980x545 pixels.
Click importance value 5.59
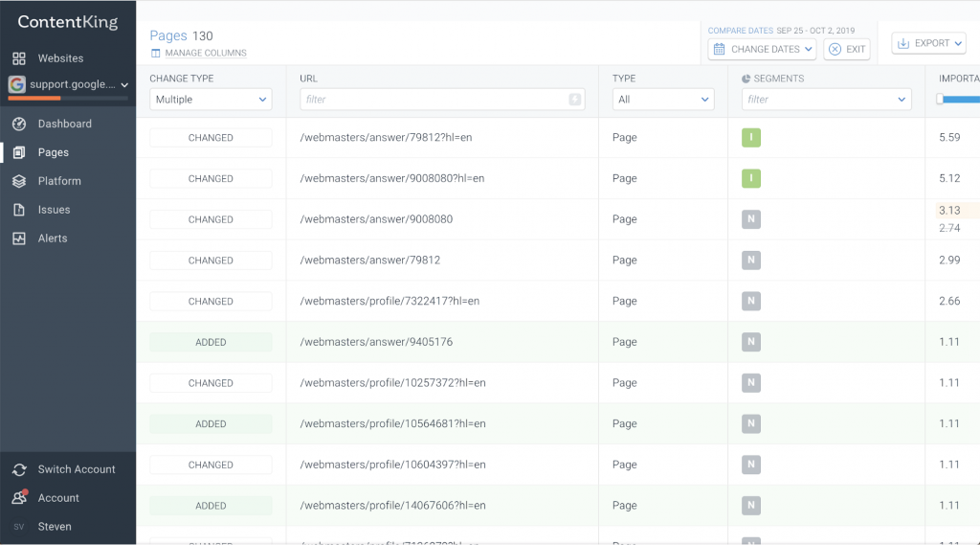pyautogui.click(x=949, y=138)
